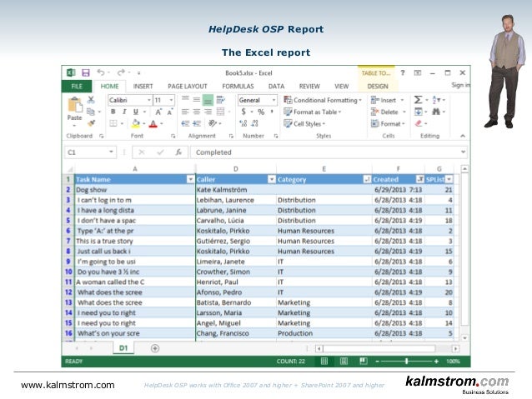Viewport: 532px width, 399px height.
Task: Switch to Page Layout view in status bar
Action: tap(344, 362)
